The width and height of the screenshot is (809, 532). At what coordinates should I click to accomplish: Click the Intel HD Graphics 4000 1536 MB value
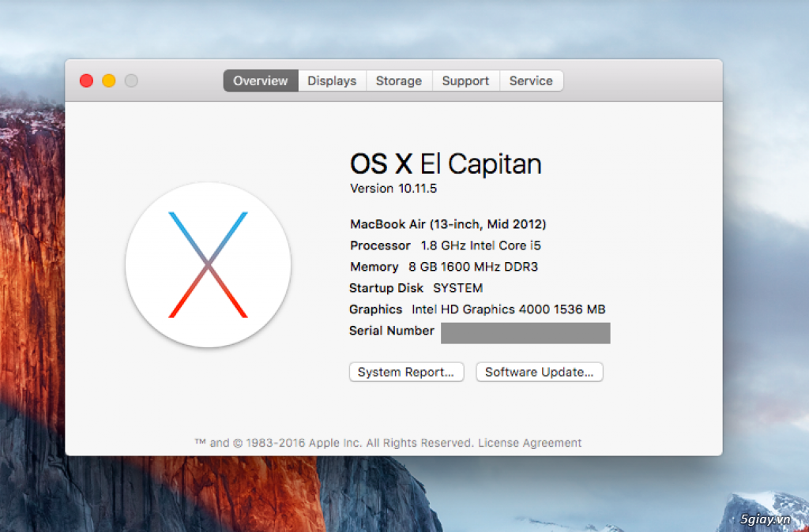coord(508,309)
